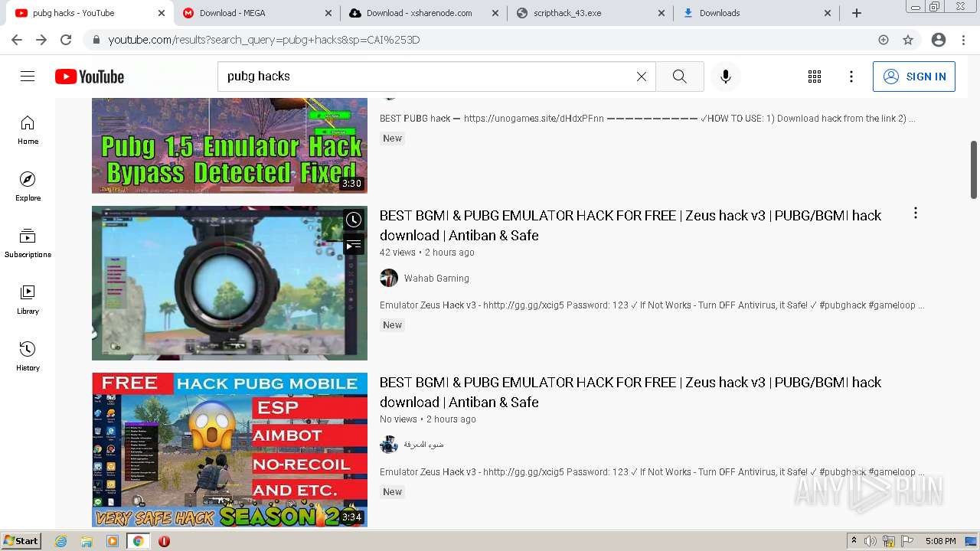This screenshot has height=551, width=980.
Task: Click the page vertical scrollbar thumb
Action: 974,170
